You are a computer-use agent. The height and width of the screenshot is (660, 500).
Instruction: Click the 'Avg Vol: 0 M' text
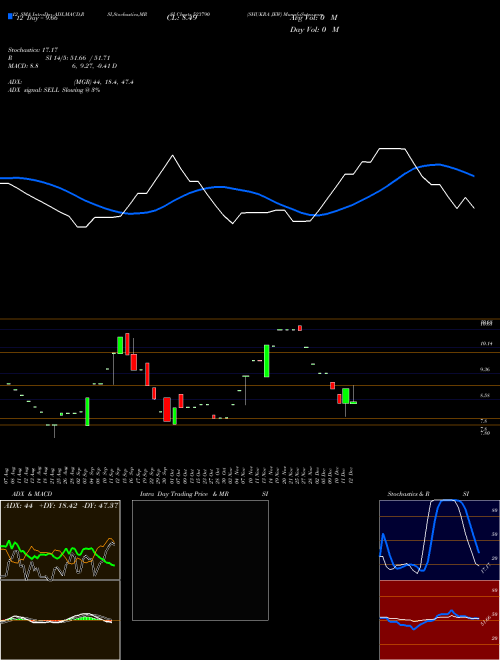pos(313,18)
